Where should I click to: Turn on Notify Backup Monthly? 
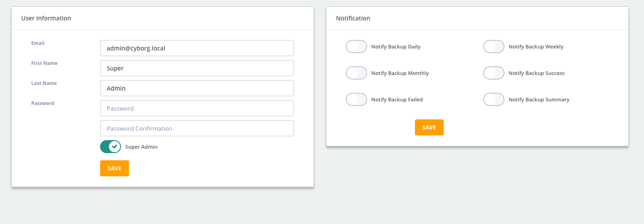pyautogui.click(x=356, y=73)
